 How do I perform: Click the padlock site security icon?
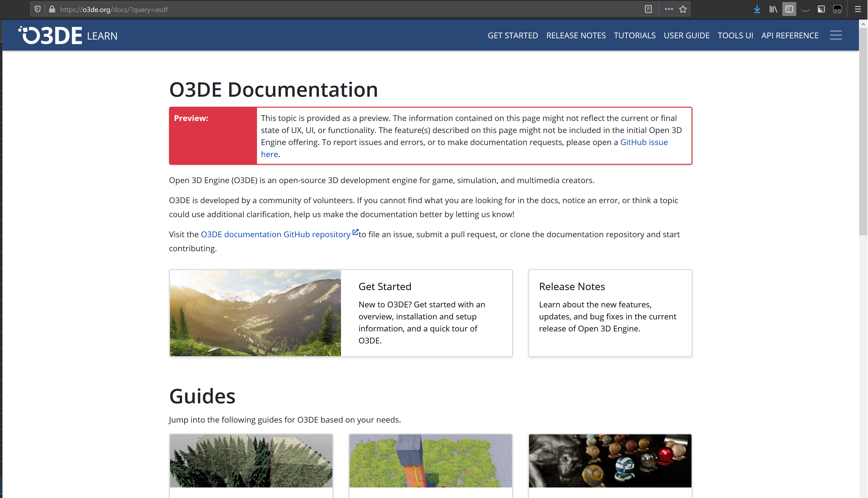tap(52, 9)
